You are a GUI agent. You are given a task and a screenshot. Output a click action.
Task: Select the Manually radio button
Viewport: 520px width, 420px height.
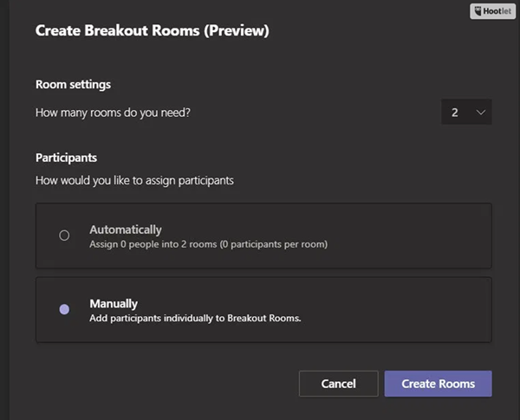point(64,309)
